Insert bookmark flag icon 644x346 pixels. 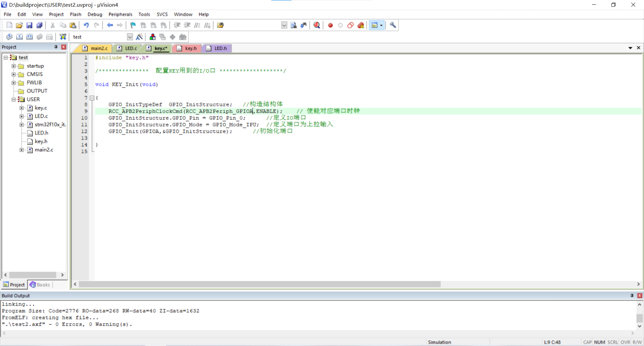tap(133, 25)
